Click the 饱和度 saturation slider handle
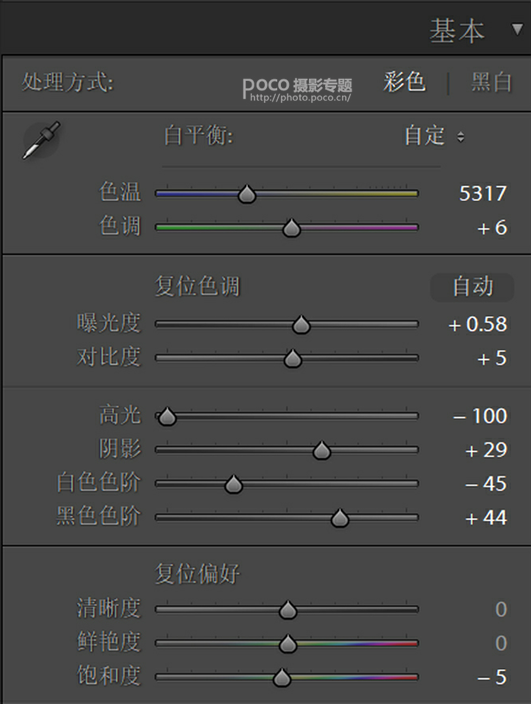Screen dimensions: 531x704 [282, 678]
